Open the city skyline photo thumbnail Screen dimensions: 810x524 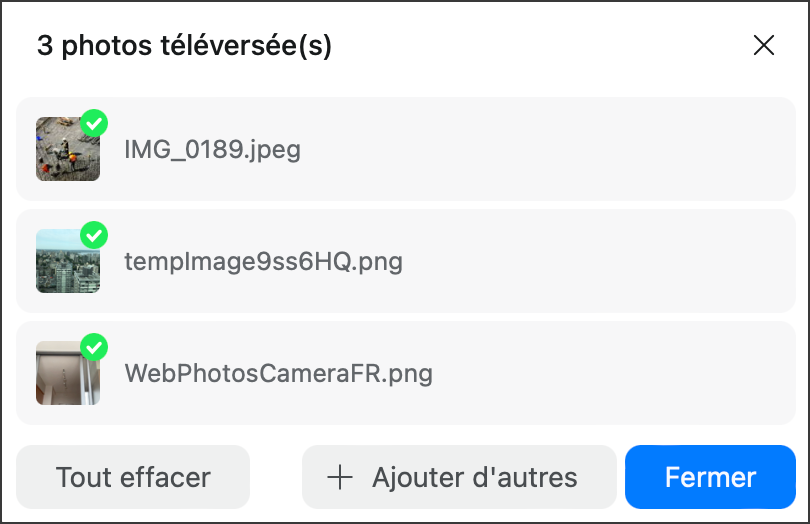[68, 261]
